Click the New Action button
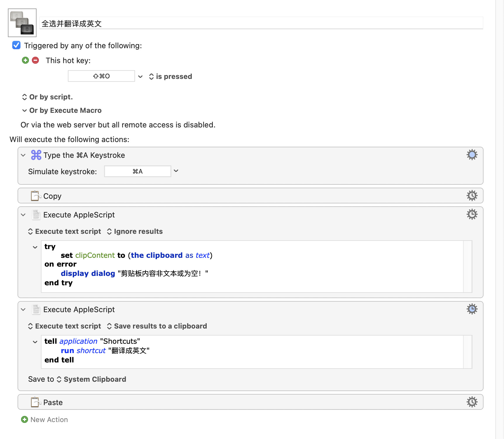 click(49, 420)
